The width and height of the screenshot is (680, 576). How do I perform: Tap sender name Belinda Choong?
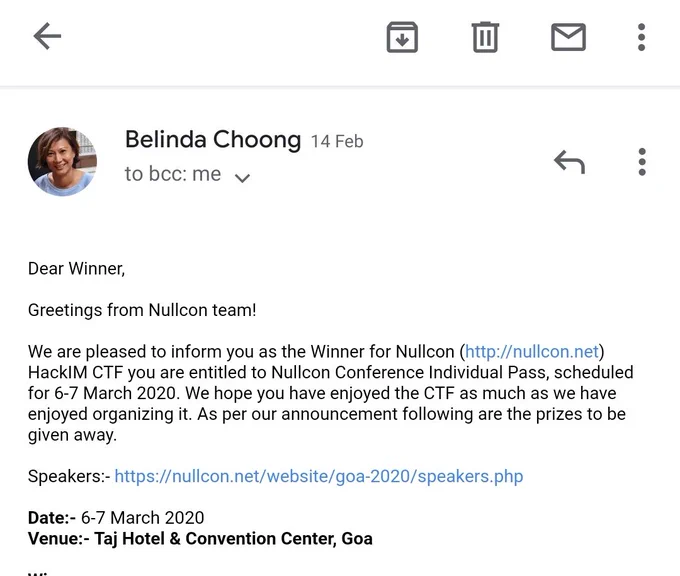pyautogui.click(x=213, y=140)
